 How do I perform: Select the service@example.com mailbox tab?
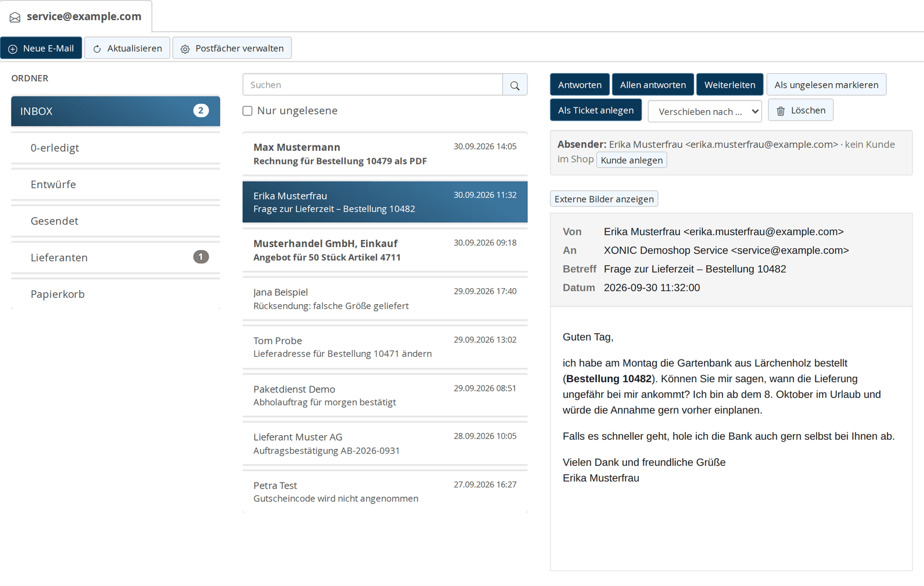pyautogui.click(x=76, y=17)
